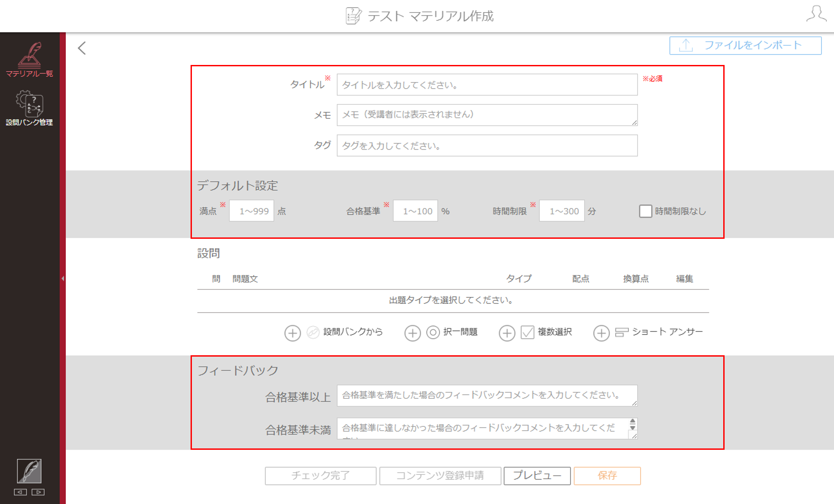Click the タイプ column header
The width and height of the screenshot is (834, 504).
pyautogui.click(x=519, y=279)
